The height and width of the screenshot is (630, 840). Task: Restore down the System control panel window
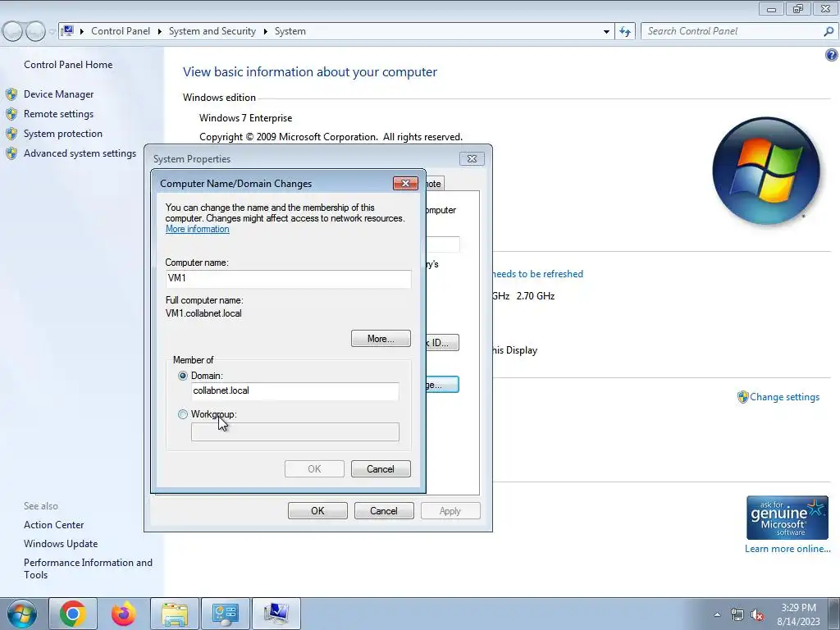tap(798, 8)
